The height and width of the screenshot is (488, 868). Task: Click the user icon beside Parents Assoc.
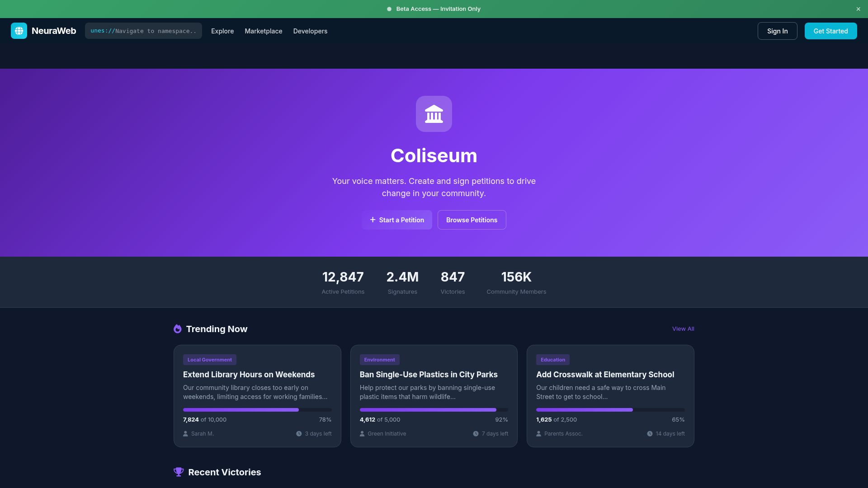tap(538, 434)
